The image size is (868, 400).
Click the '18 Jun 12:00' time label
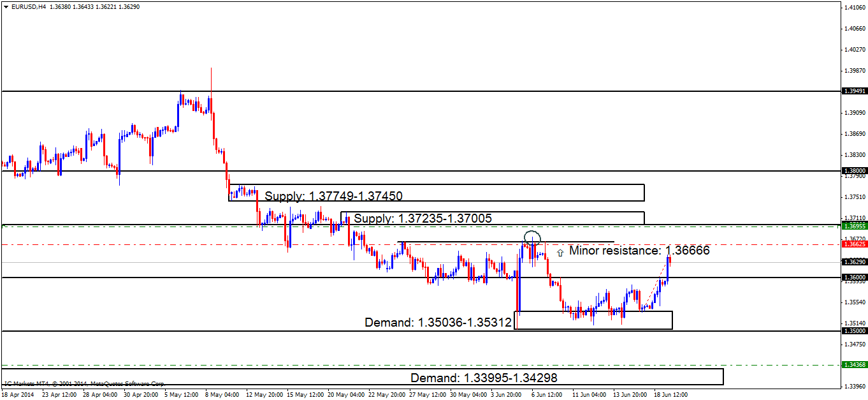click(670, 394)
